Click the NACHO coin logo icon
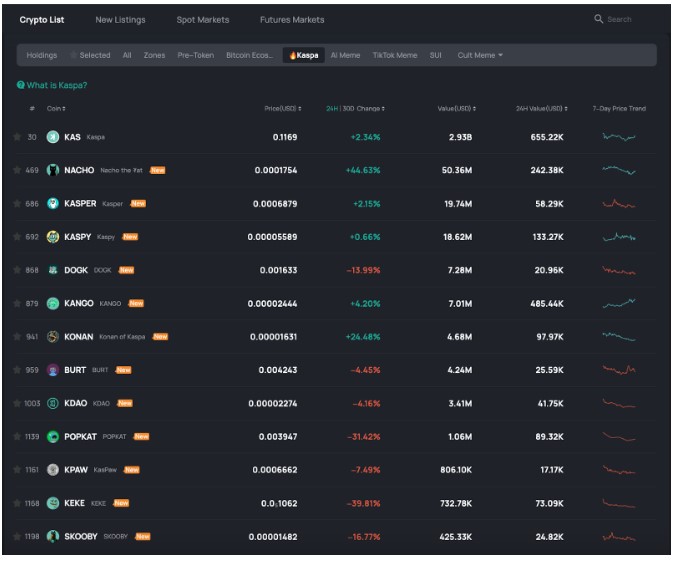 point(53,171)
